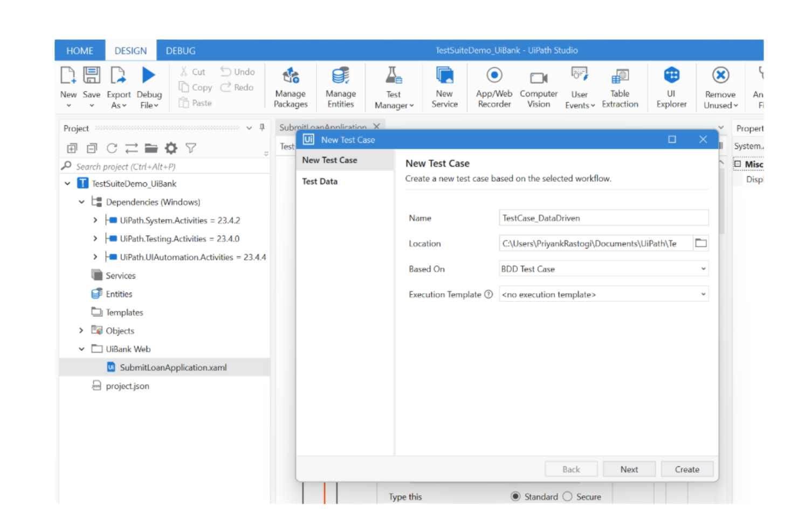
Task: Collapse the UiBank Web folder
Action: [81, 349]
